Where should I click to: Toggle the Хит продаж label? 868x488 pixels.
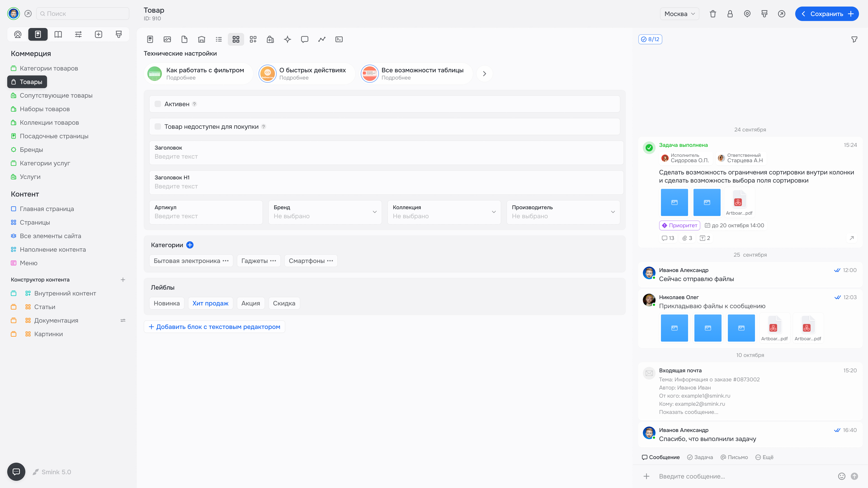pyautogui.click(x=210, y=303)
